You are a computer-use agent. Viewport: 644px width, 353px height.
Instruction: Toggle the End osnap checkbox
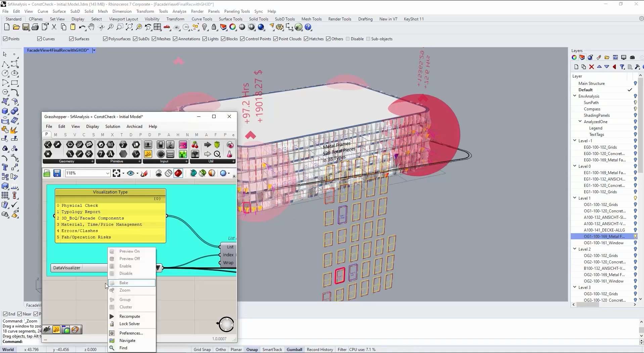coord(5,314)
